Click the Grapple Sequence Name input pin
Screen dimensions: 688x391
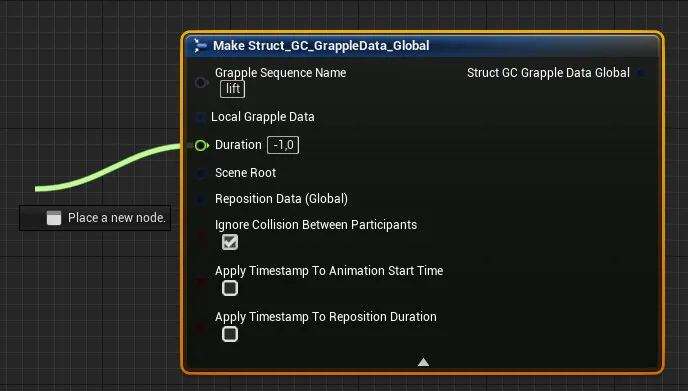click(x=201, y=82)
